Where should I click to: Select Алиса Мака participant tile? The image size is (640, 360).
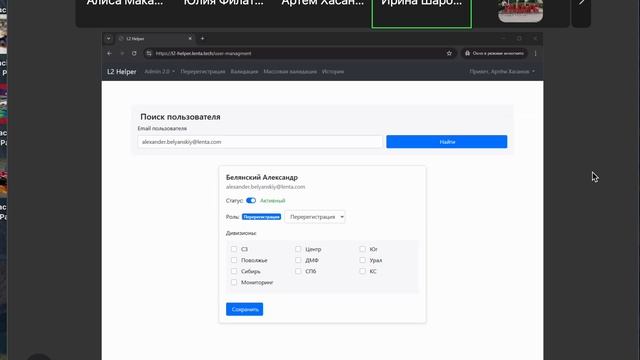[125, 4]
